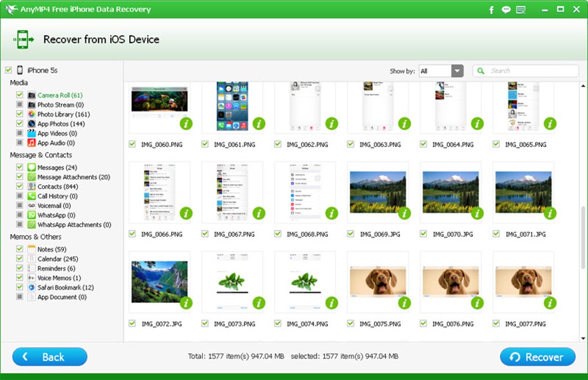Go Back to previous step

[50, 357]
